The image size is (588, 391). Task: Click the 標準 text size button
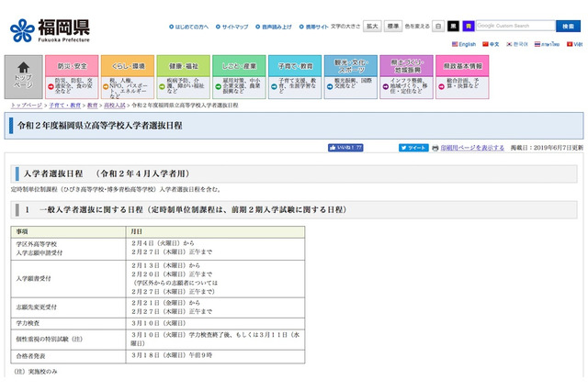[393, 26]
